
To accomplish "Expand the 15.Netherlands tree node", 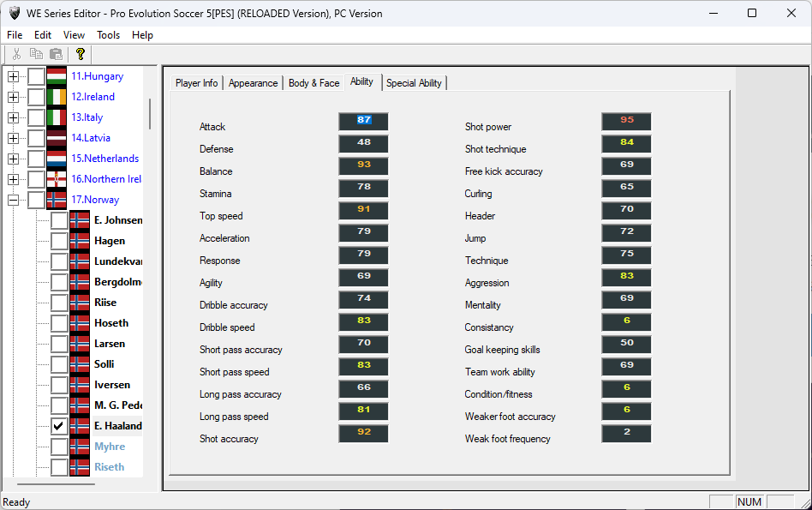I will pos(14,159).
